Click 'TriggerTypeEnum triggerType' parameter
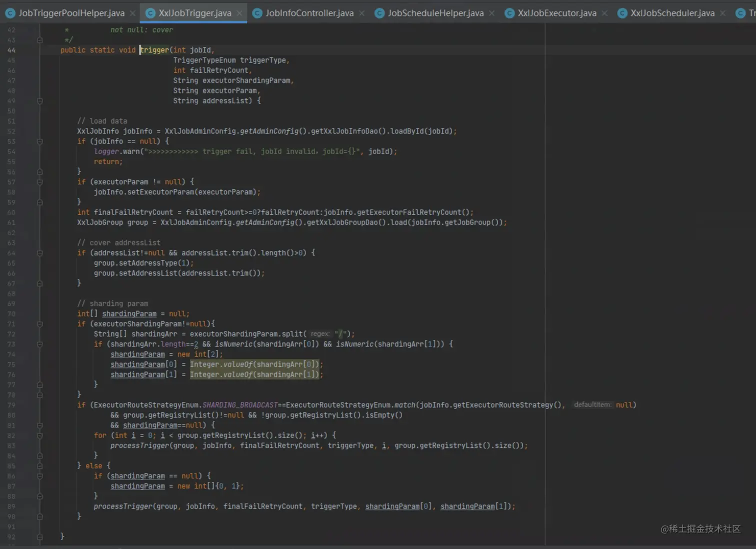756x549 pixels. point(229,60)
